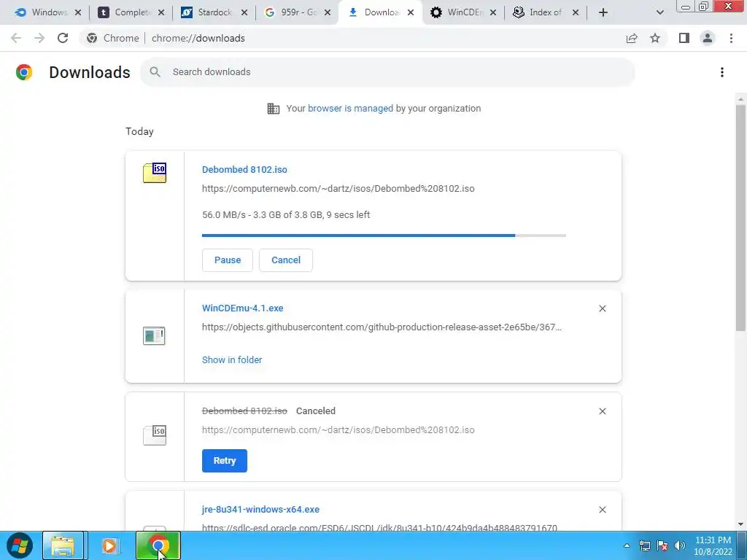Close the Index of tab
This screenshot has height=560, width=747.
576,12
